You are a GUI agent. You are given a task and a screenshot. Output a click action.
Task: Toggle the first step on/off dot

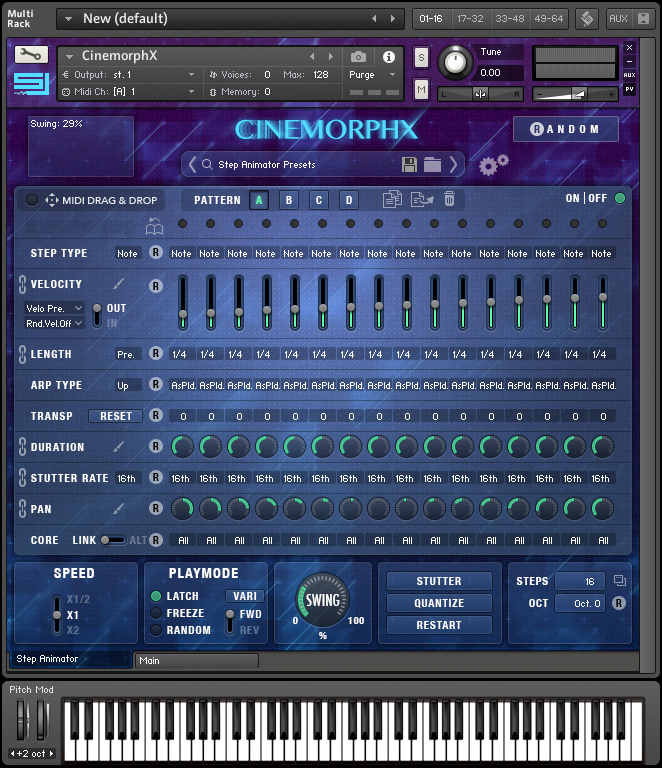[183, 224]
